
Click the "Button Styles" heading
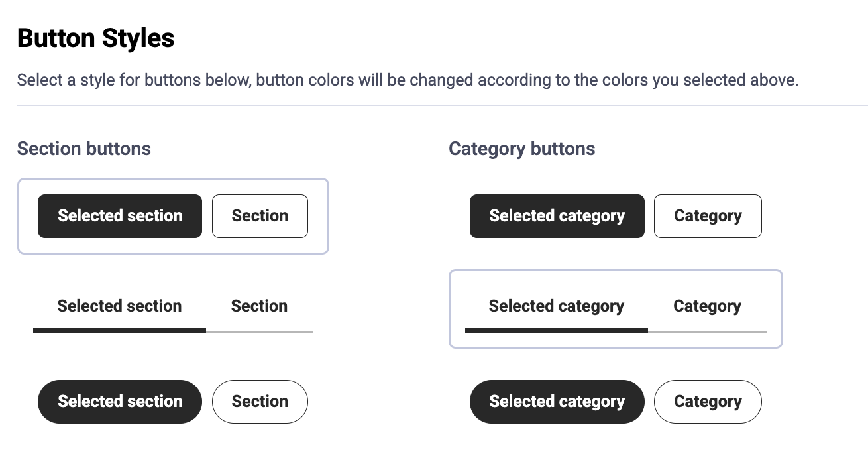click(95, 38)
